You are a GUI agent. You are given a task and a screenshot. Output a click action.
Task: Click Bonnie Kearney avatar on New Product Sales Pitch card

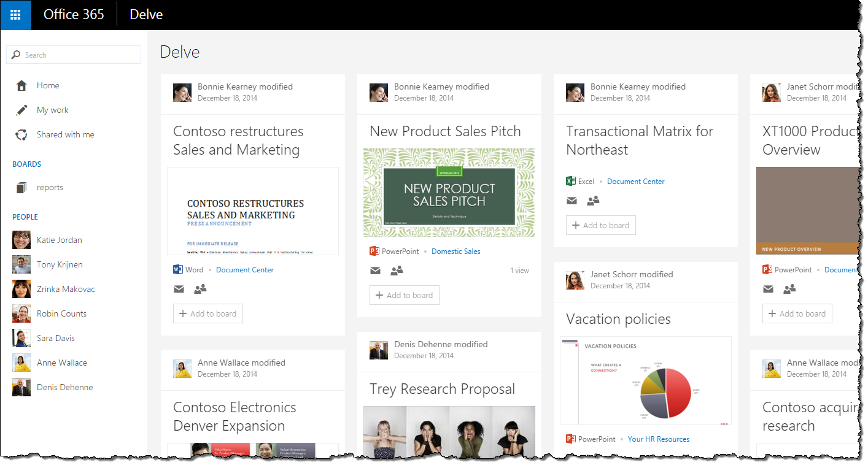pos(379,93)
